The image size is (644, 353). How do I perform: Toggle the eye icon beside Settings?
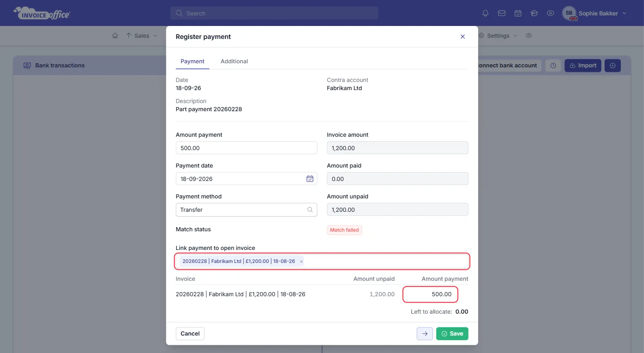coord(529,36)
